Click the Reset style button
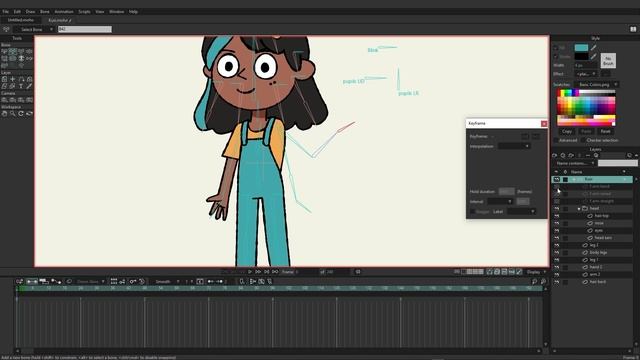640x360 pixels. coord(605,131)
